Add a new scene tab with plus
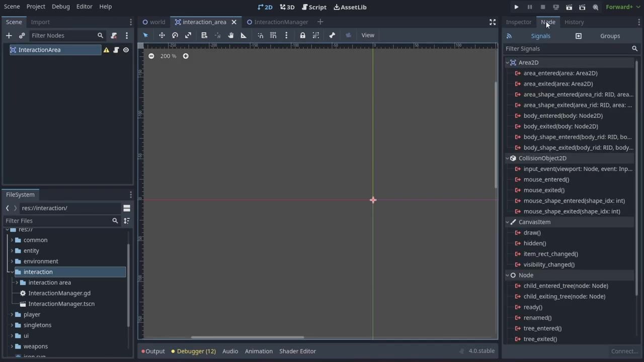This screenshot has width=644, height=362. 320,22
